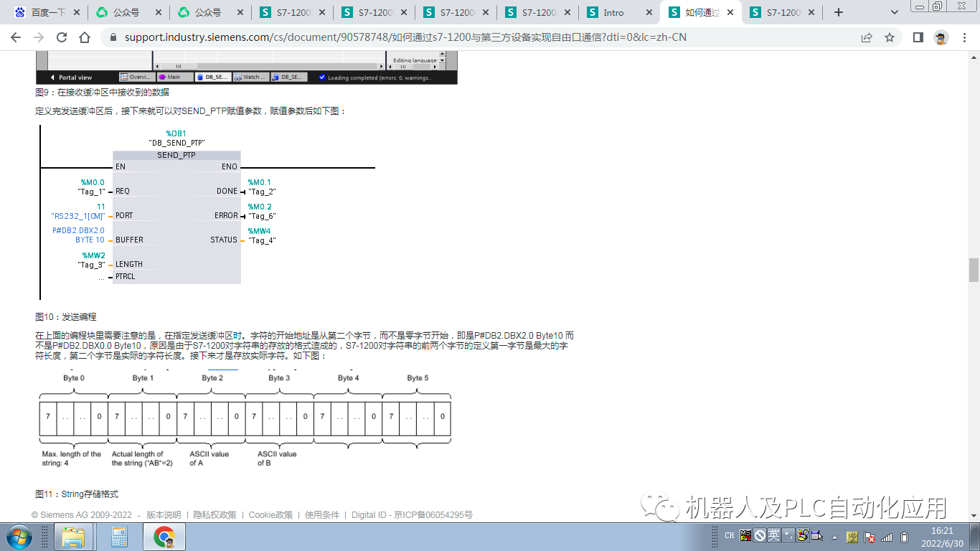Open the Cookie政策 footer link
The width and height of the screenshot is (980, 551).
270,515
